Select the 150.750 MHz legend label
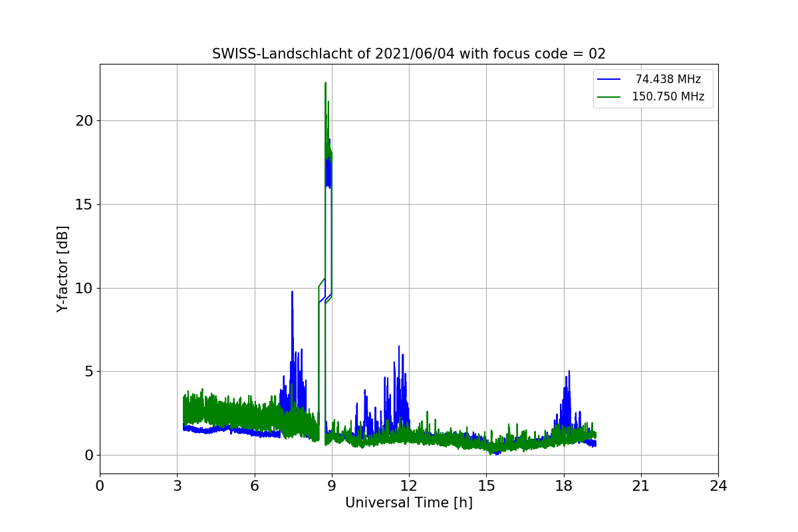798x532 pixels. point(668,96)
